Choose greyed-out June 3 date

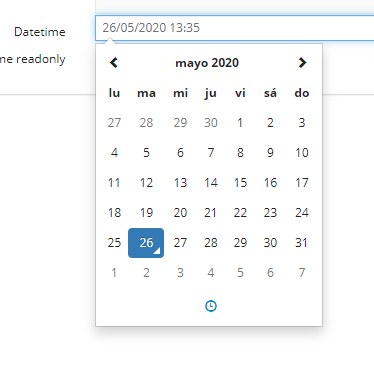pyautogui.click(x=180, y=273)
